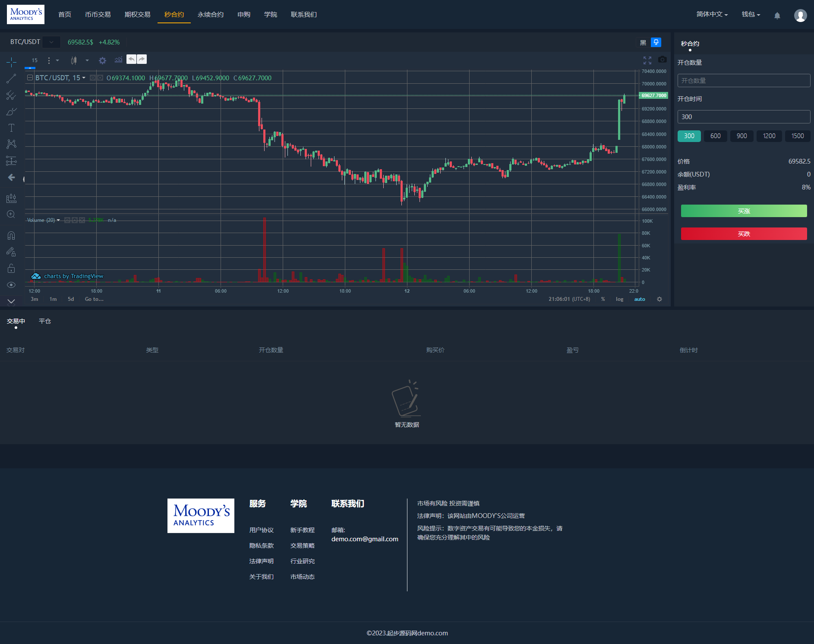Click the red 买跌 button
Image resolution: width=814 pixels, height=644 pixels.
coord(744,234)
